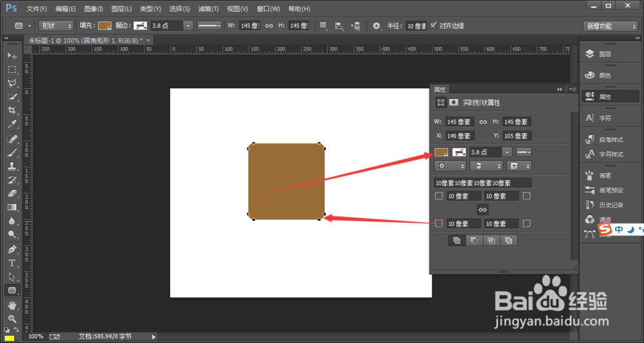Select the Blur tool

click(12, 221)
